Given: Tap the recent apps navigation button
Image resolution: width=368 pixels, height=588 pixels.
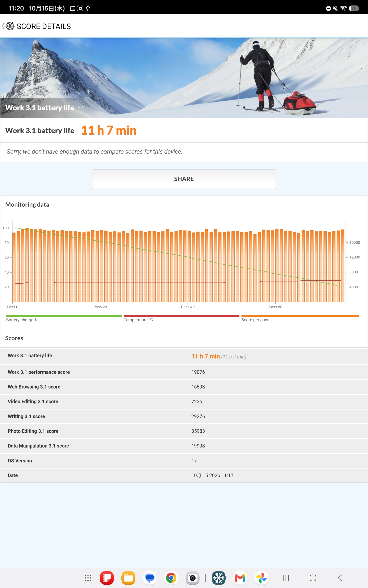Looking at the screenshot, I should tap(286, 578).
